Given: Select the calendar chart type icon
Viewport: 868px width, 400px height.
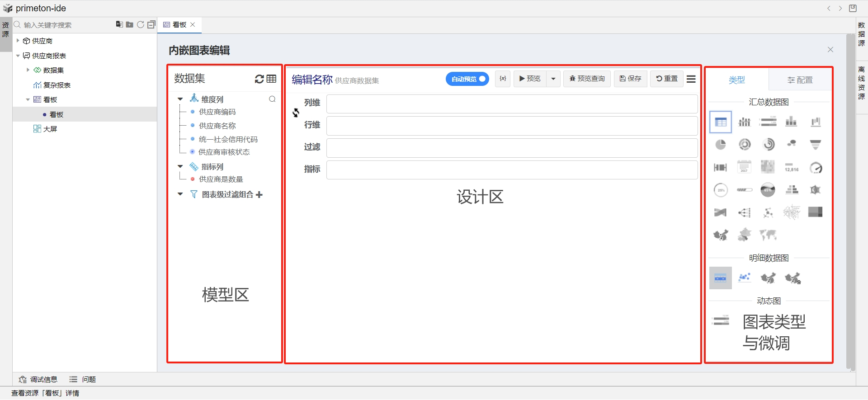Looking at the screenshot, I should [x=744, y=167].
